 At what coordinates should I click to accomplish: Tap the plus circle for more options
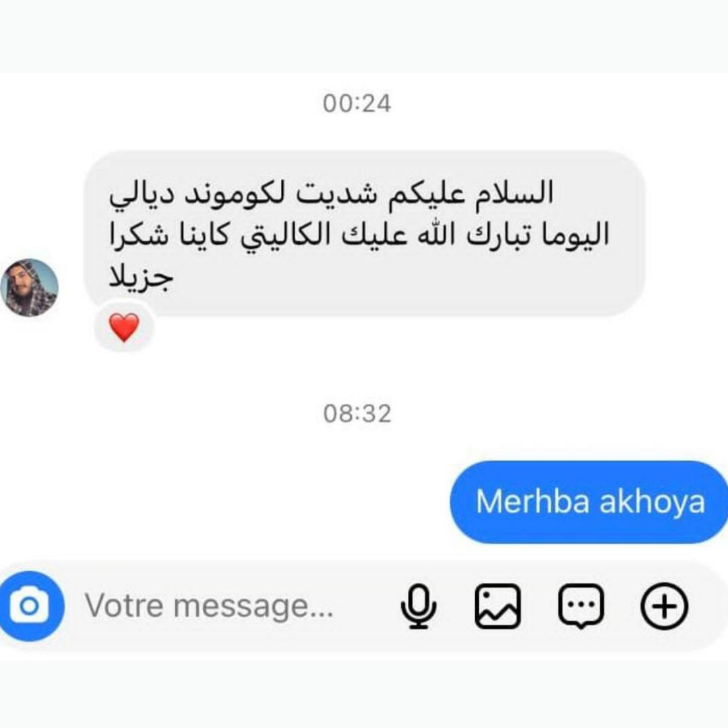point(665,606)
